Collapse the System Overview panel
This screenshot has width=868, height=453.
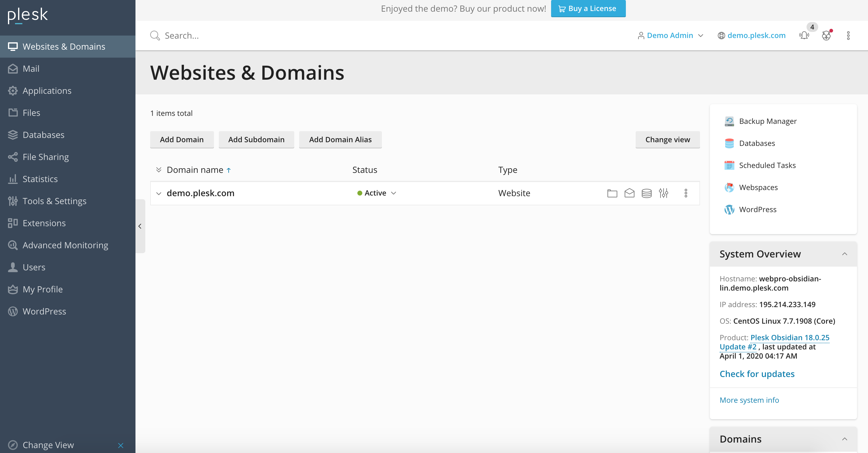point(844,254)
